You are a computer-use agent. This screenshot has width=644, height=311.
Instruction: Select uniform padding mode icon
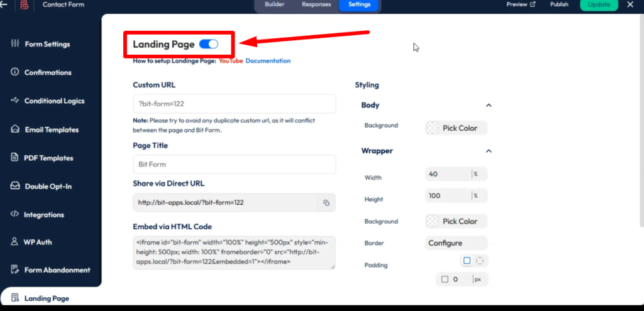coord(467,261)
